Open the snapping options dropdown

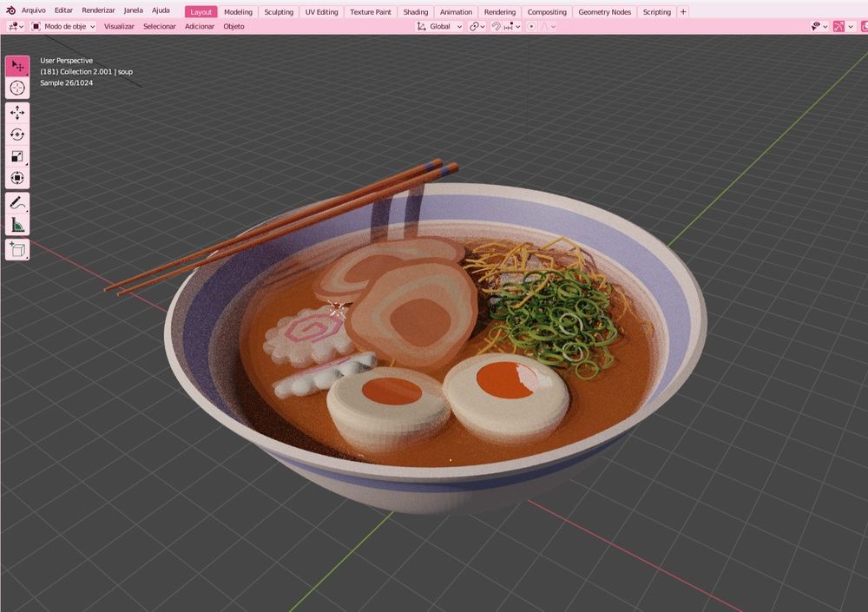pyautogui.click(x=511, y=27)
